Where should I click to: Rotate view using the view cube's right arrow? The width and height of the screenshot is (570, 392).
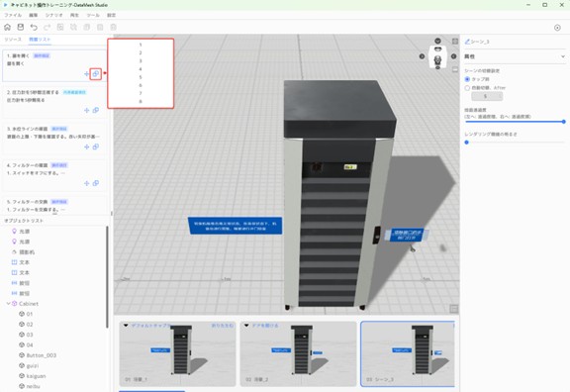[x=453, y=56]
